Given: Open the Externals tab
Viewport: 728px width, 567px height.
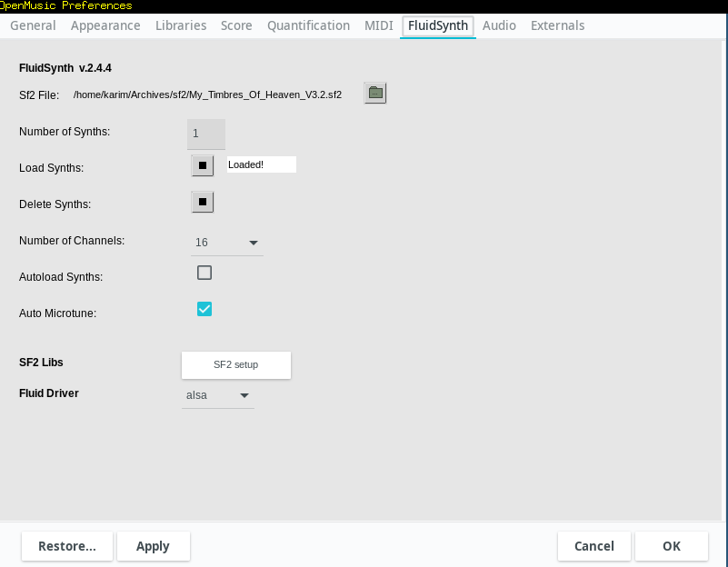Looking at the screenshot, I should pos(557,25).
